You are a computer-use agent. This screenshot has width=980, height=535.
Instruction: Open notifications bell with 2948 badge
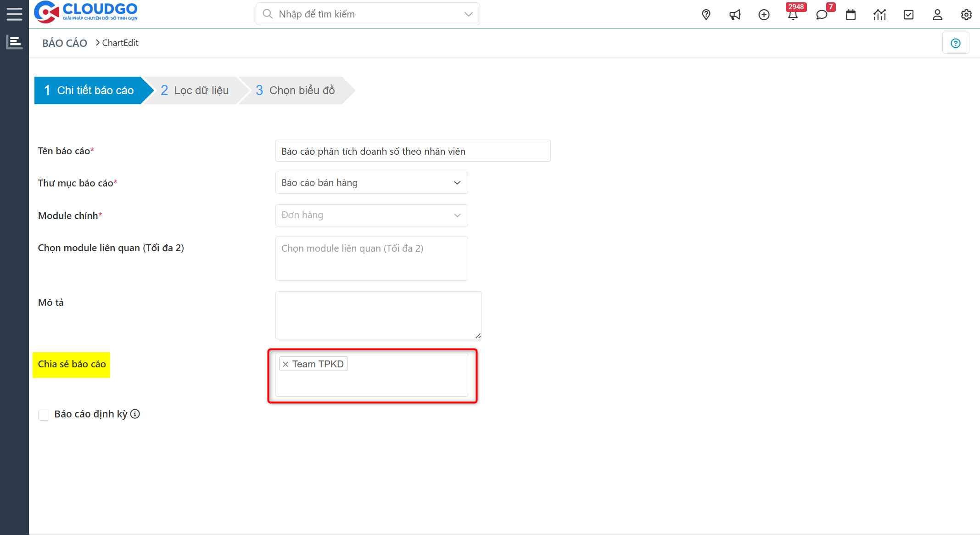(x=793, y=15)
